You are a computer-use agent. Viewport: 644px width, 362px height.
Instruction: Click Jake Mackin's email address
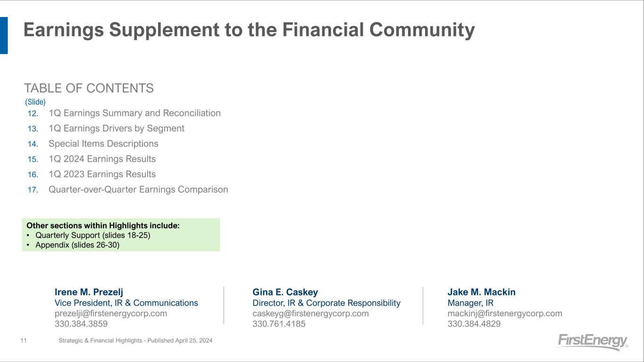[x=505, y=313]
